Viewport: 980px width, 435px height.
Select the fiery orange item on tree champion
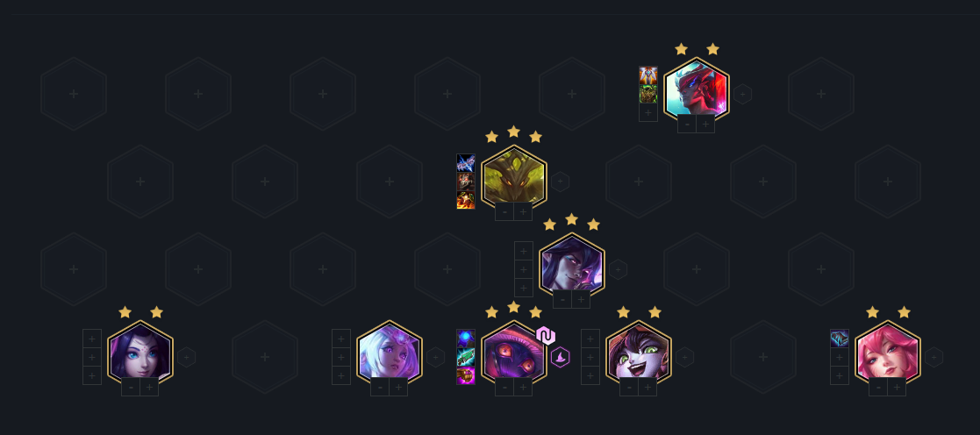point(466,201)
